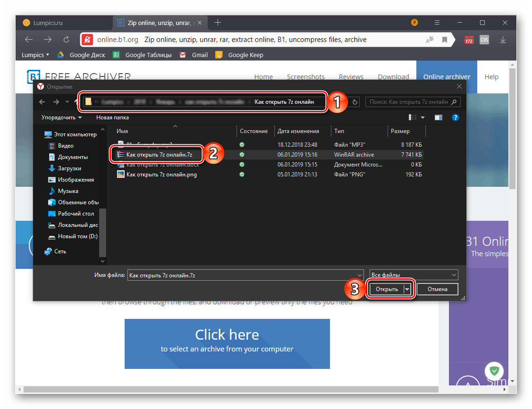This screenshot has width=532, height=409.
Task: Select Загрузки in the sidebar
Action: click(x=65, y=168)
